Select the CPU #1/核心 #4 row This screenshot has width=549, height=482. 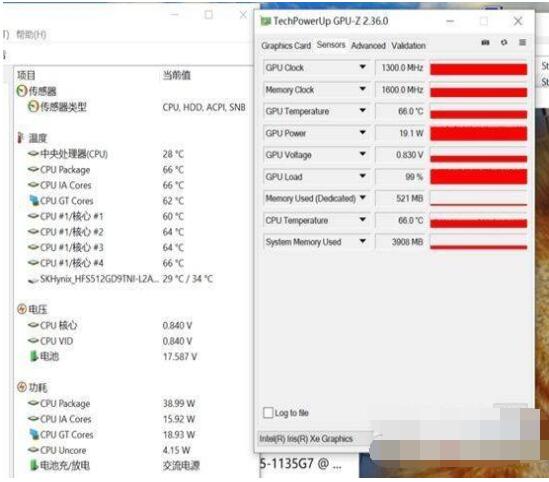tap(106, 263)
